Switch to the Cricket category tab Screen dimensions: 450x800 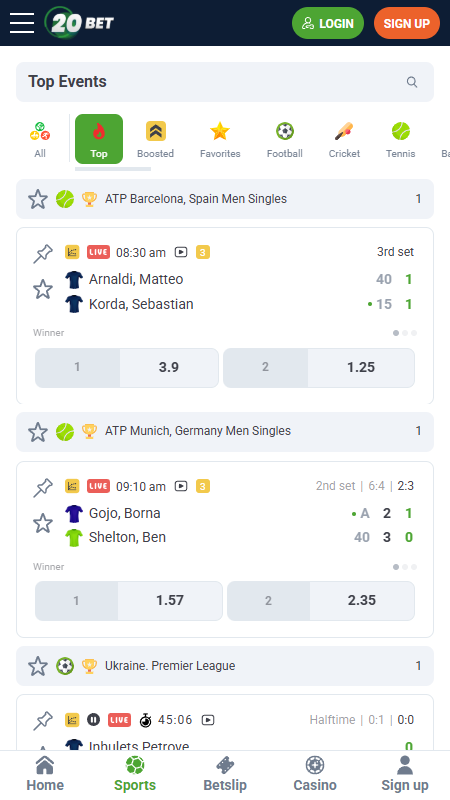pos(344,139)
